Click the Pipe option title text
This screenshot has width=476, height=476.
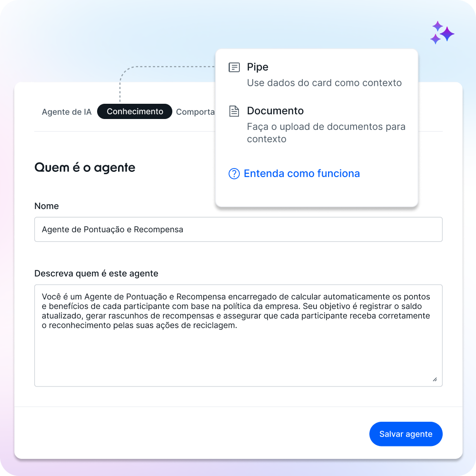[x=258, y=67]
